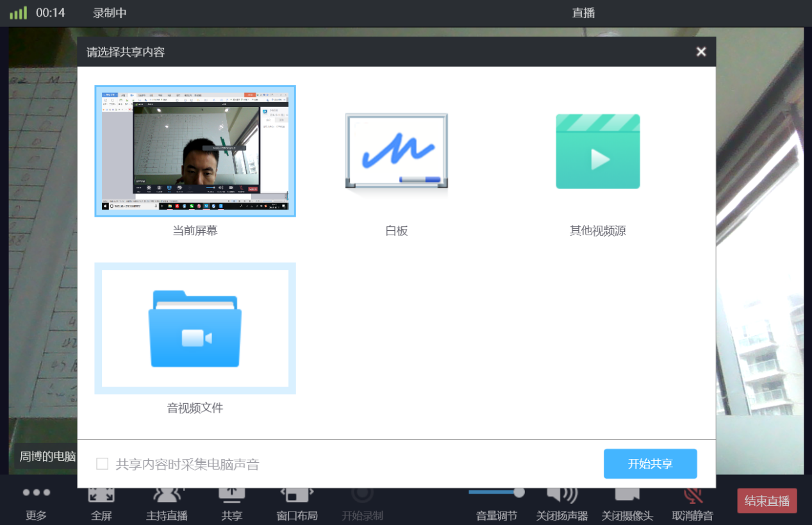This screenshot has height=525, width=812.
Task: Choose the 音视频文件 media file option
Action: (195, 328)
